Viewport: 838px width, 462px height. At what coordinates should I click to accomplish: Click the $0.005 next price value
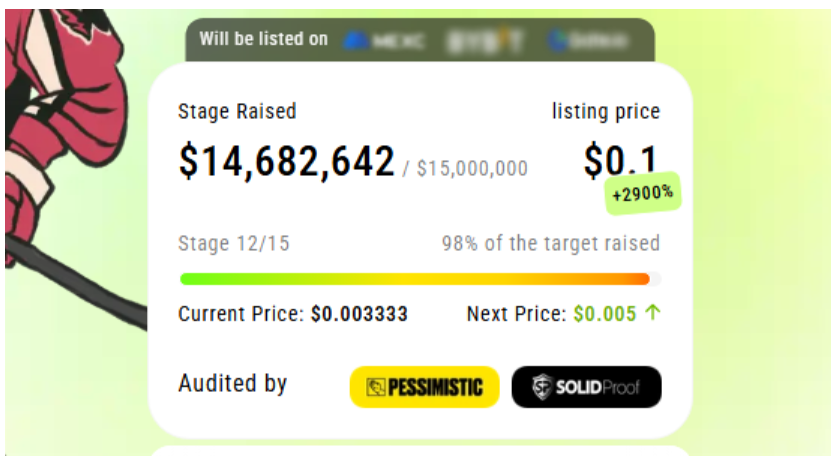point(605,314)
